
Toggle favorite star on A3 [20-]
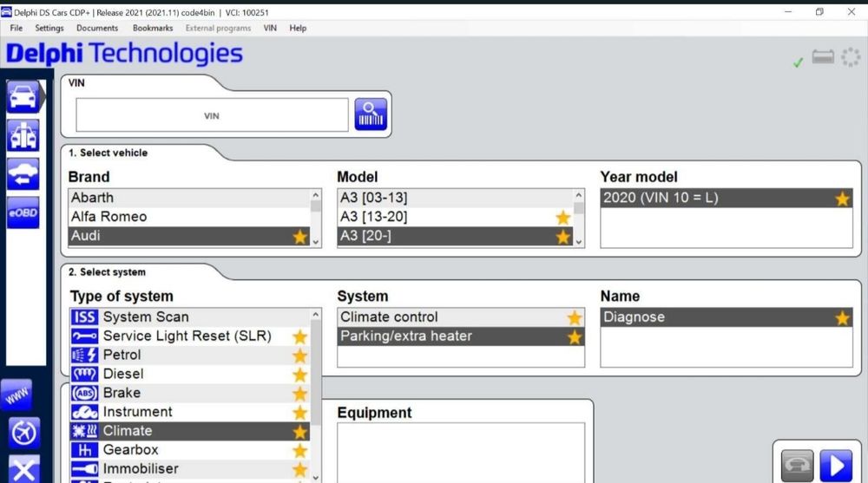[x=563, y=237]
